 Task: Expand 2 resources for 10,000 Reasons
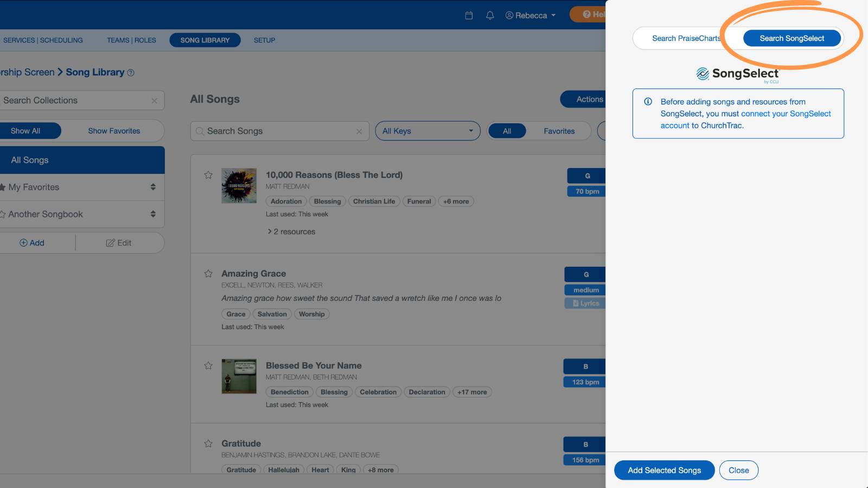point(291,232)
